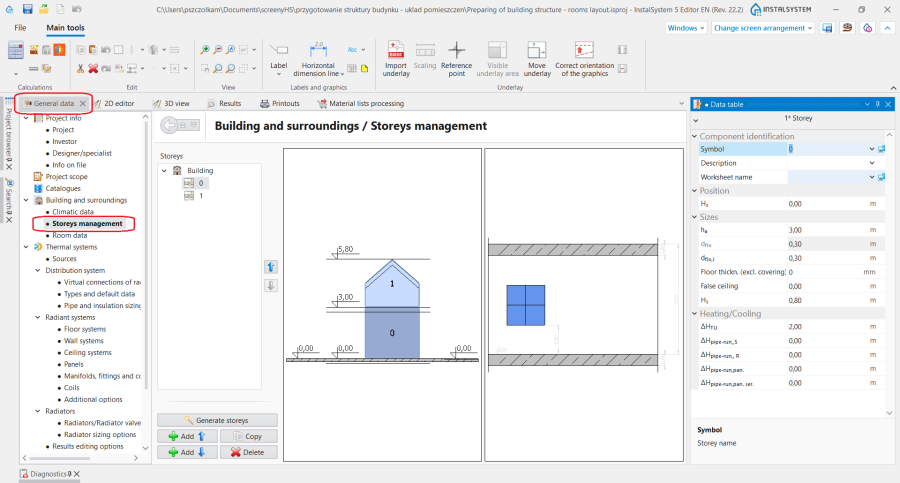Open Material lists processing tab

pos(361,103)
